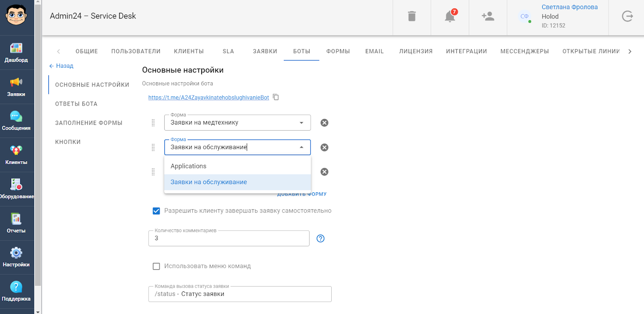
Task: Enable 'Использовать меню команд' checkbox
Action: (x=157, y=266)
